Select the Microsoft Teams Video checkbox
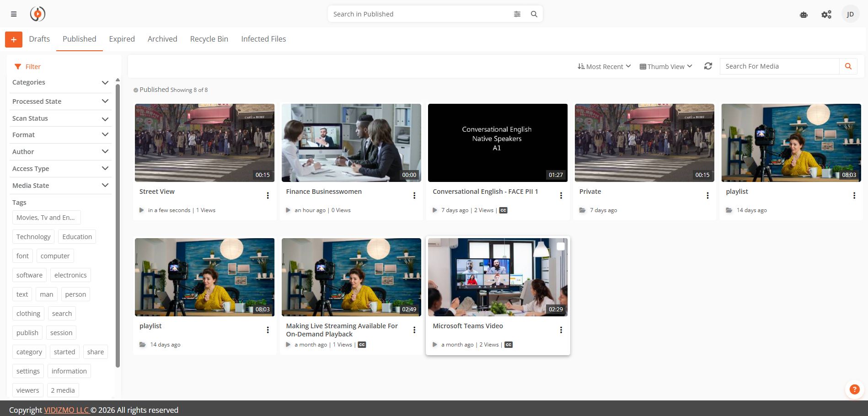This screenshot has height=416, width=868. pyautogui.click(x=560, y=246)
